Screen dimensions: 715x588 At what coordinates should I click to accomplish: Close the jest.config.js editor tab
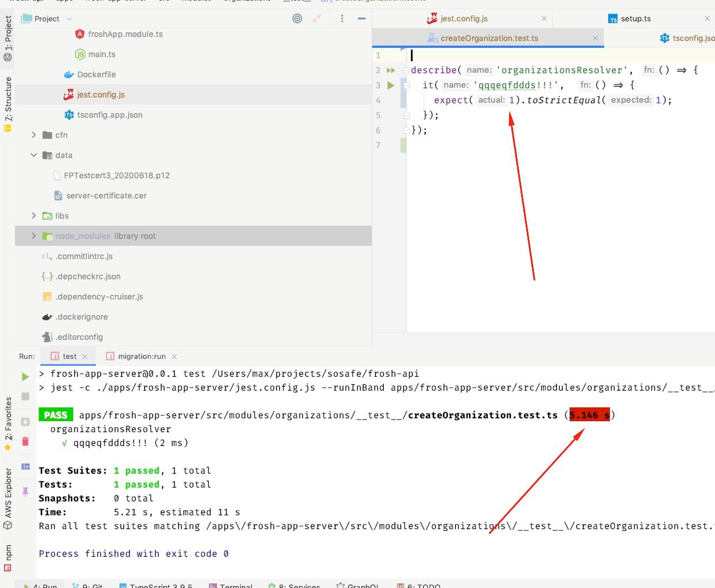tap(544, 18)
